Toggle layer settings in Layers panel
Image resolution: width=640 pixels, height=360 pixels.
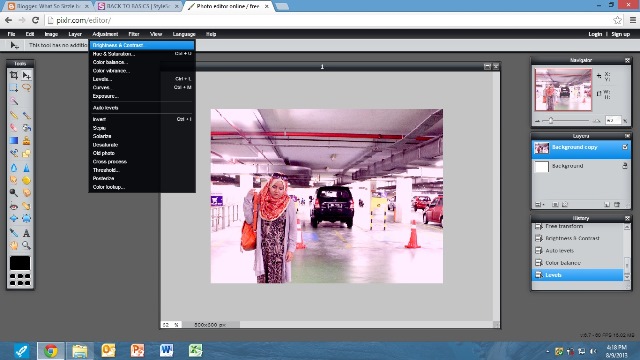point(539,204)
